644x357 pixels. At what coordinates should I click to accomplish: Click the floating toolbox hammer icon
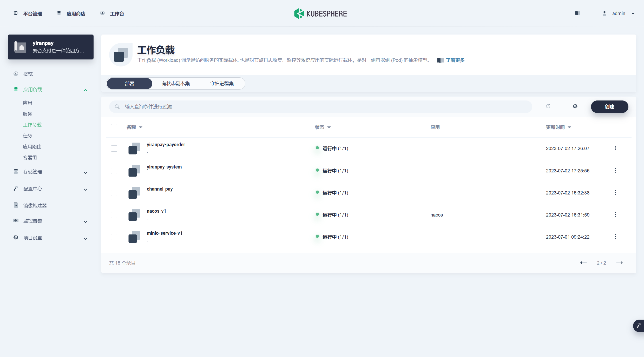[638, 326]
